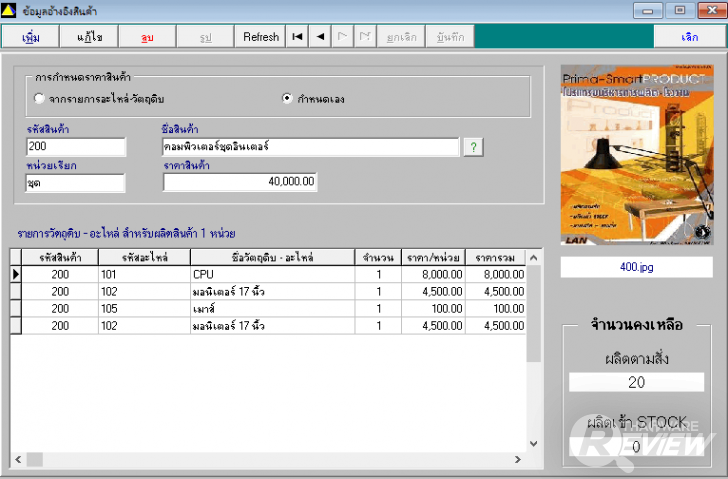Click the product image thumbnail
The width and height of the screenshot is (728, 479).
pos(637,155)
